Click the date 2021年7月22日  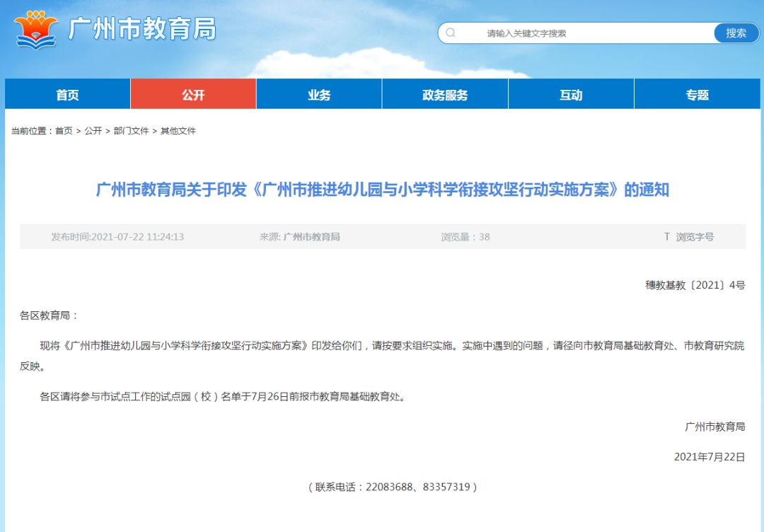tap(710, 457)
